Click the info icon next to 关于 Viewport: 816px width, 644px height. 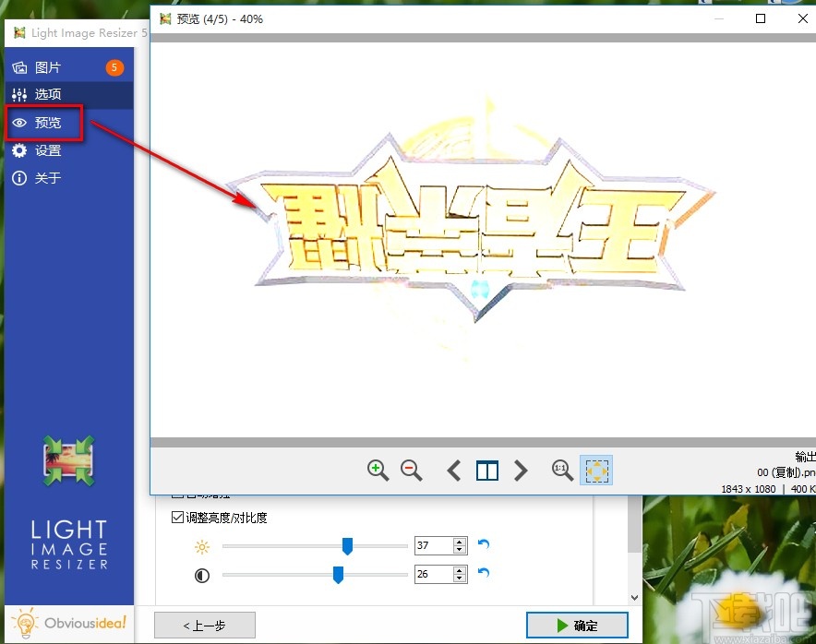pos(19,178)
